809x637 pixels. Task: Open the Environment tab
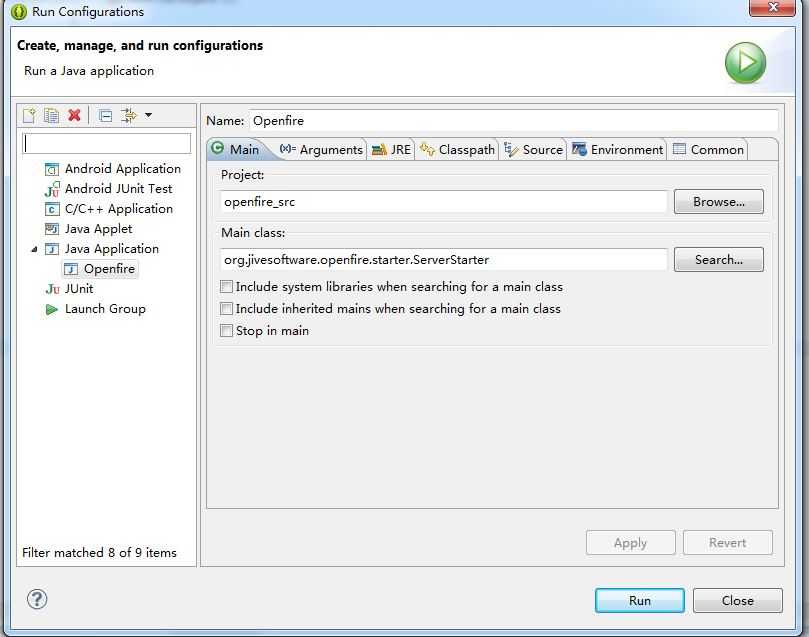617,150
